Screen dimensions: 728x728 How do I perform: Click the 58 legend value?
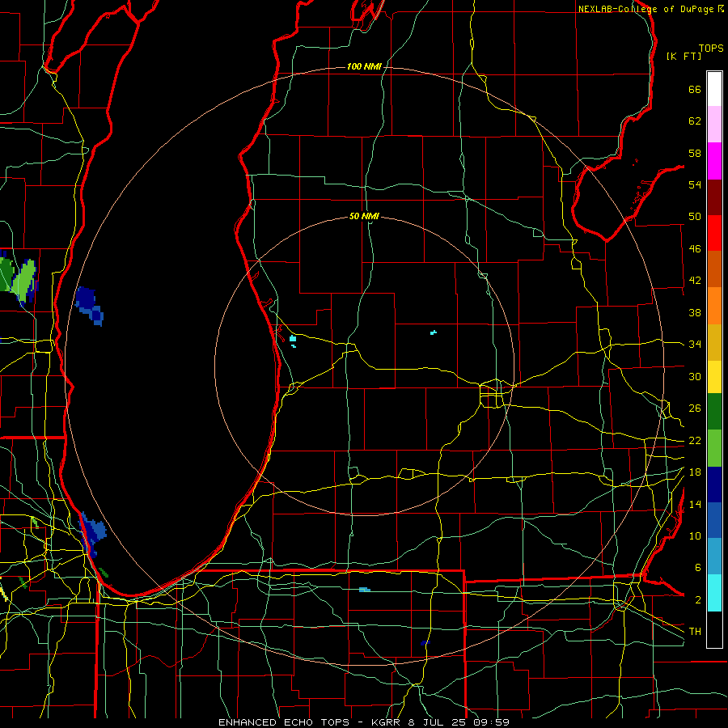pyautogui.click(x=695, y=153)
